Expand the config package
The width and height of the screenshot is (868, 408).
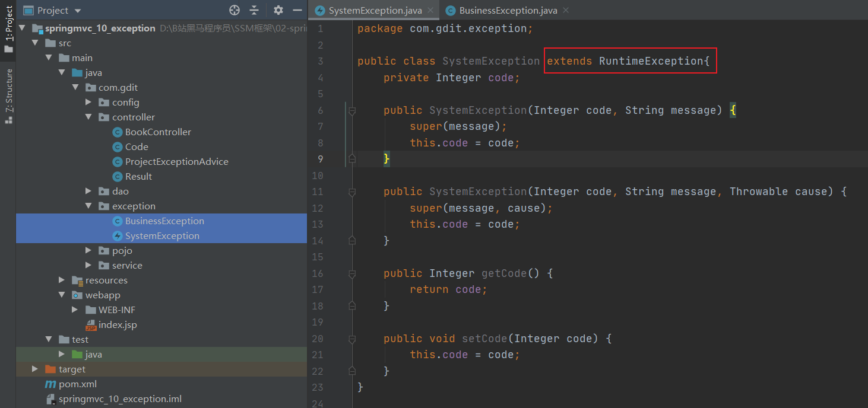click(88, 102)
